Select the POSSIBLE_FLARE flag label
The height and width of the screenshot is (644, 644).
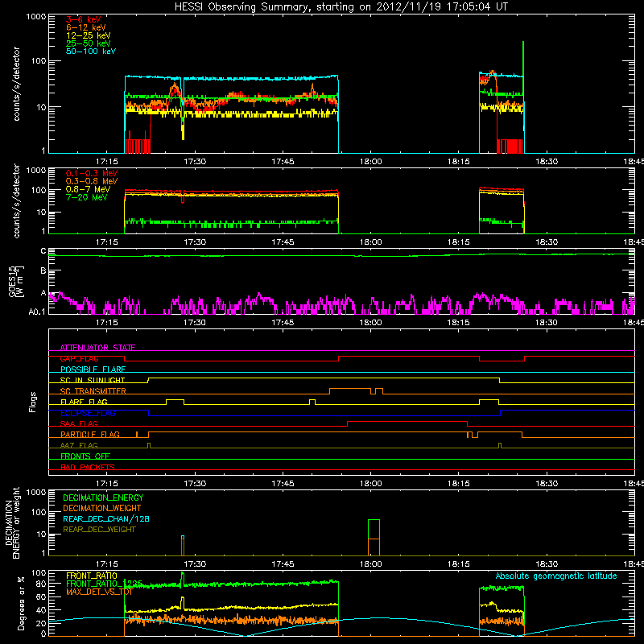93,369
